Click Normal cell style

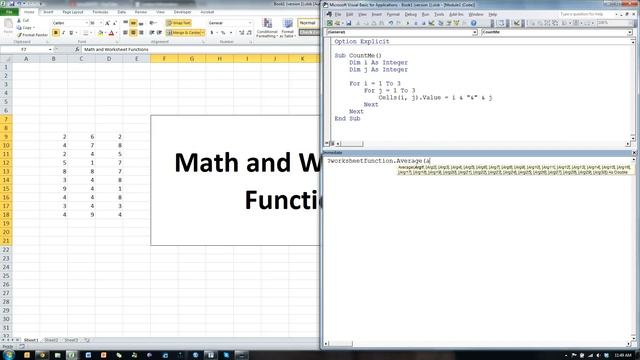click(308, 23)
